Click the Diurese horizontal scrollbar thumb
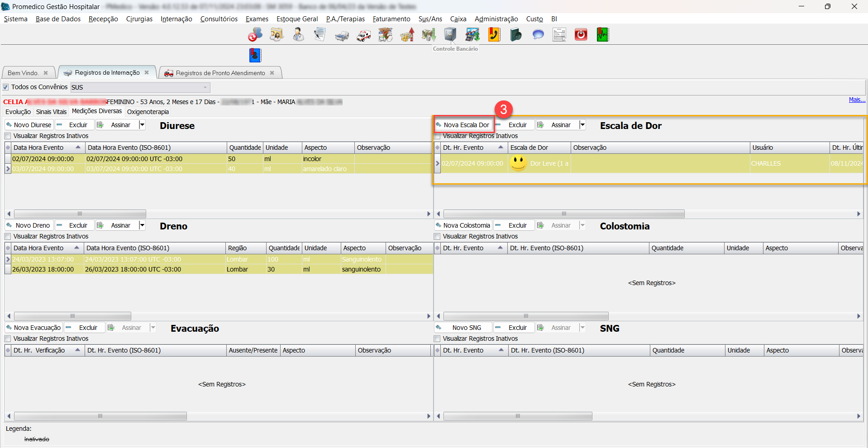868x448 pixels. click(80, 214)
